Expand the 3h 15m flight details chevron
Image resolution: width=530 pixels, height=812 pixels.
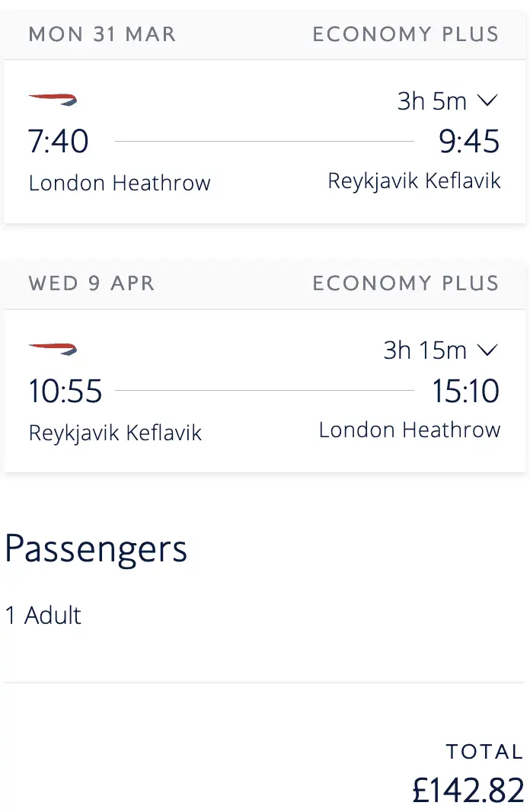(x=487, y=350)
